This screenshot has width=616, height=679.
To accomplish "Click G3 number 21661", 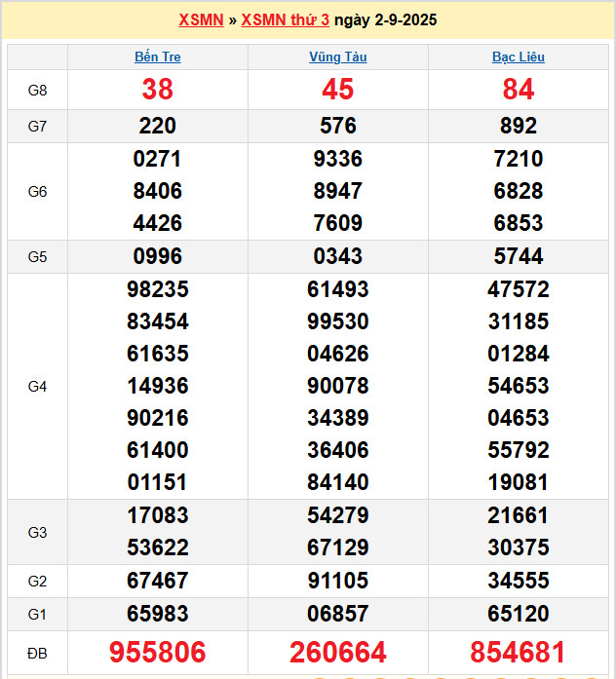I will click(x=519, y=515).
